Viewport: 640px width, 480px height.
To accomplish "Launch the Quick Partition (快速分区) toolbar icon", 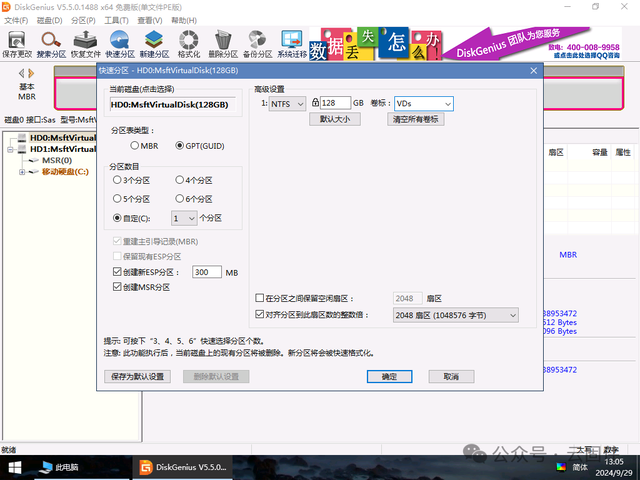I will (120, 44).
